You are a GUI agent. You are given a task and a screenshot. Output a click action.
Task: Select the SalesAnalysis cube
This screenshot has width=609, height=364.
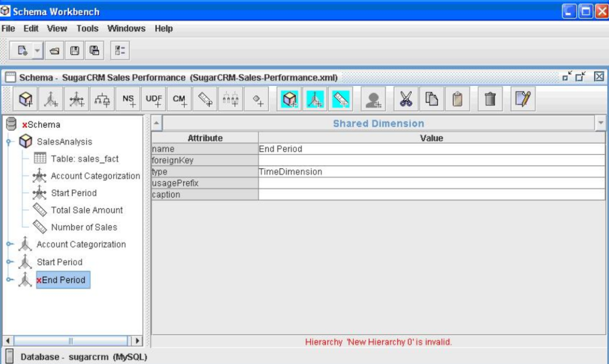[x=64, y=142]
